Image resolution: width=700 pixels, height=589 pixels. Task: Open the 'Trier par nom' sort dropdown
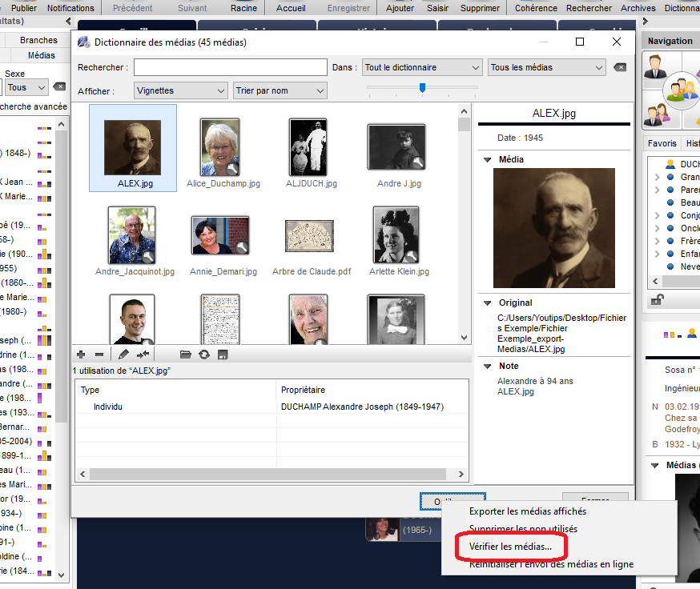280,91
